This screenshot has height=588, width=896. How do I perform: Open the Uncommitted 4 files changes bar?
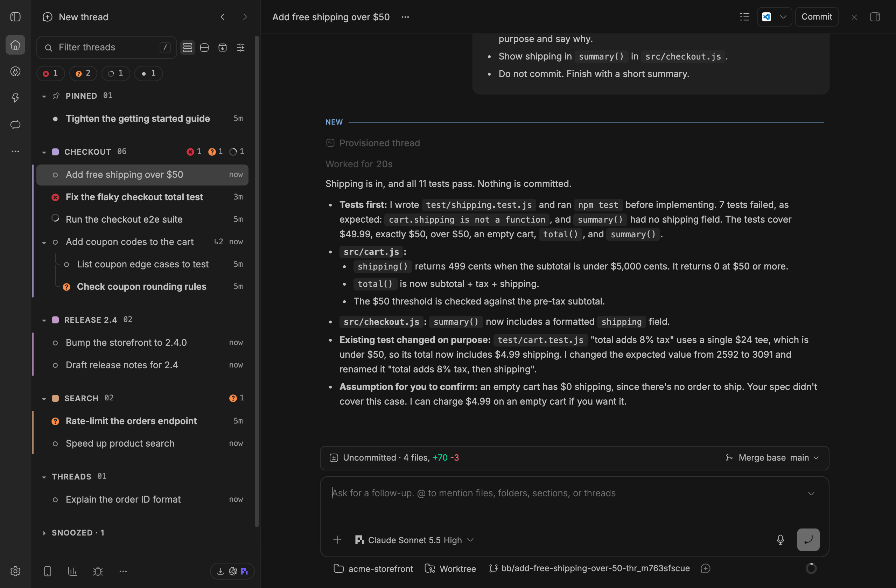(x=574, y=458)
